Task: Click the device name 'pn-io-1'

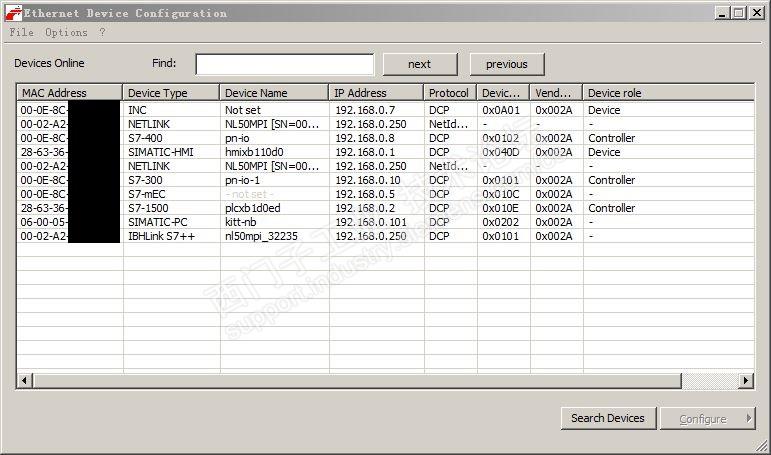Action: [x=242, y=180]
